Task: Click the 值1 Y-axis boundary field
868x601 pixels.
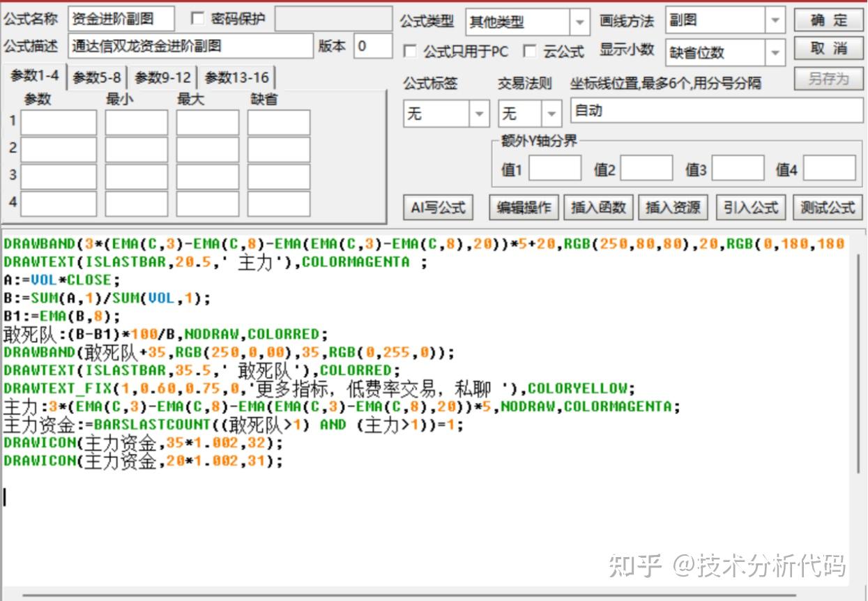Action: (555, 169)
